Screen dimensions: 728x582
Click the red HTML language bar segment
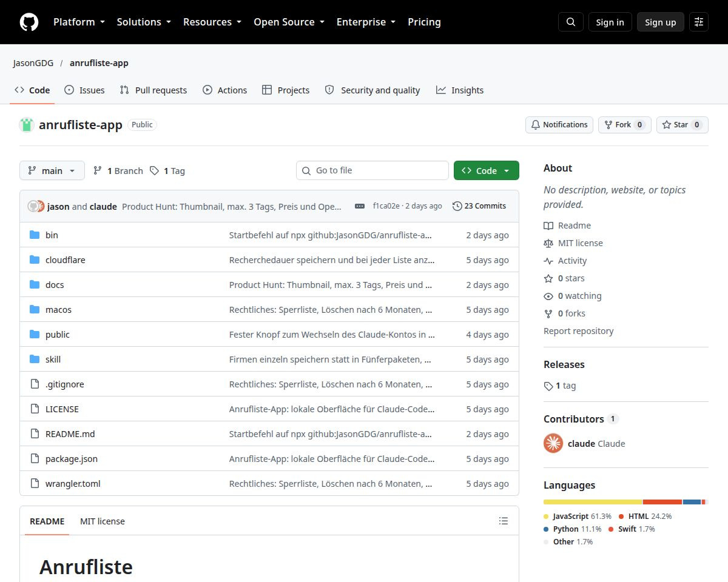click(662, 502)
